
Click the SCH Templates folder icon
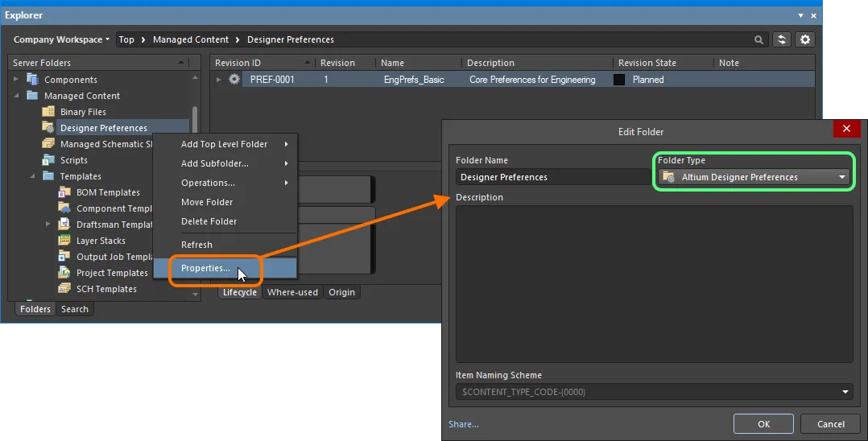click(x=64, y=288)
